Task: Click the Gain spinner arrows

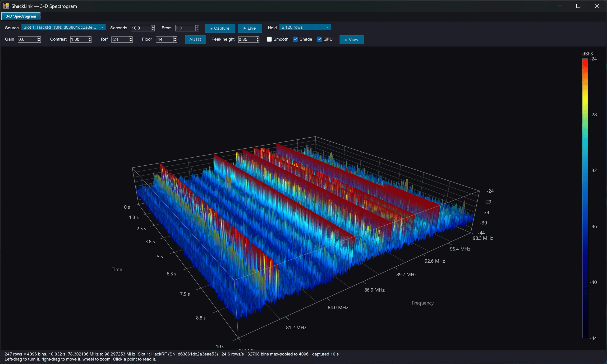Action: tap(39, 39)
